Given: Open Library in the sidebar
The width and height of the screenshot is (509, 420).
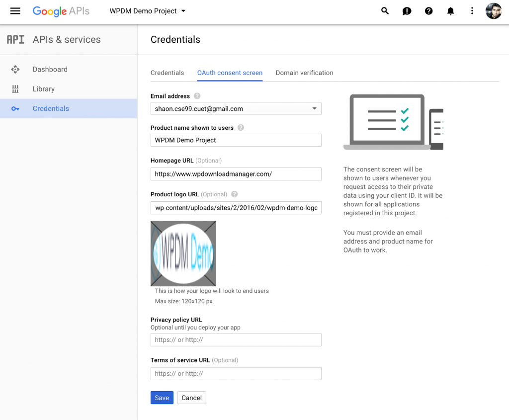Looking at the screenshot, I should click(69, 89).
